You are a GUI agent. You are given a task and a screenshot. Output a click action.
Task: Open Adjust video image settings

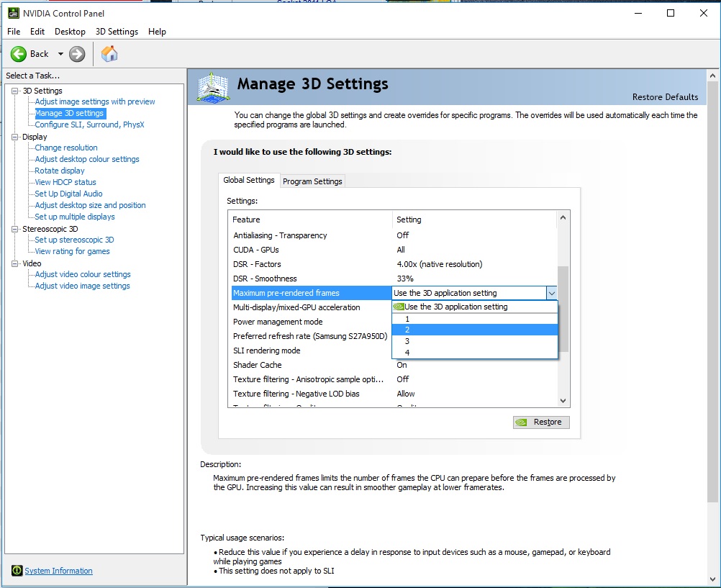pos(82,286)
